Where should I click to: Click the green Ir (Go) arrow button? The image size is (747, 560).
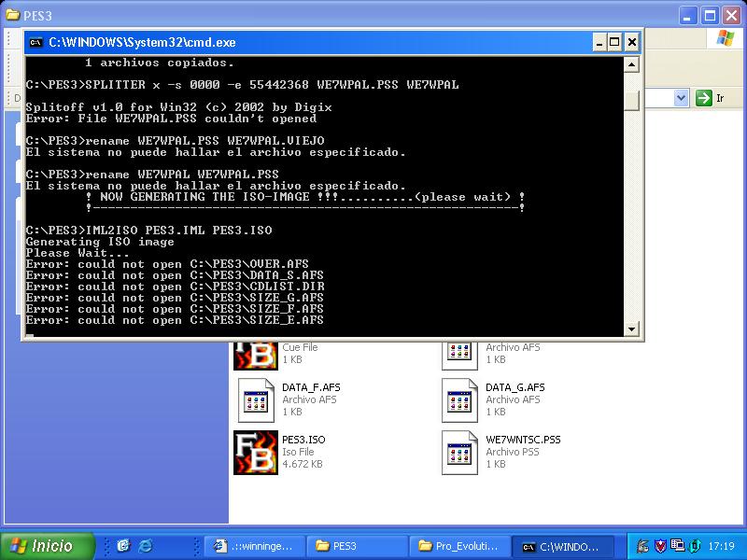pos(703,98)
